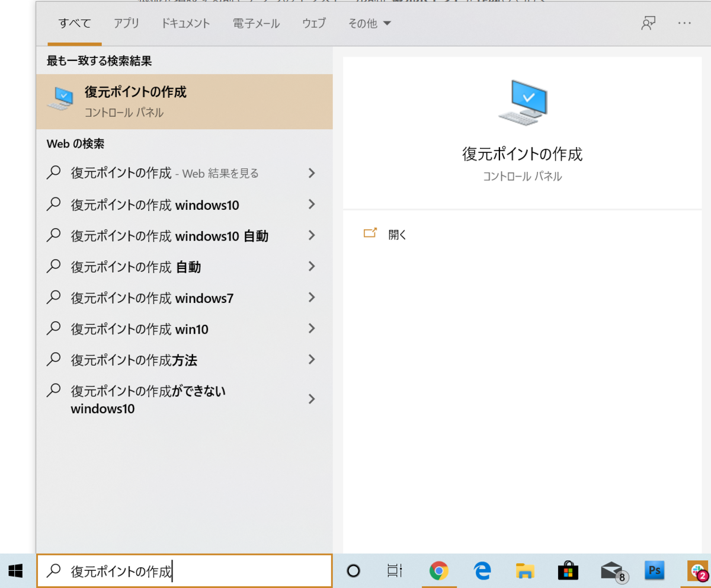Click 復元ポイントの作成 title in preview pane
Screen dimensions: 711x588
click(523, 154)
